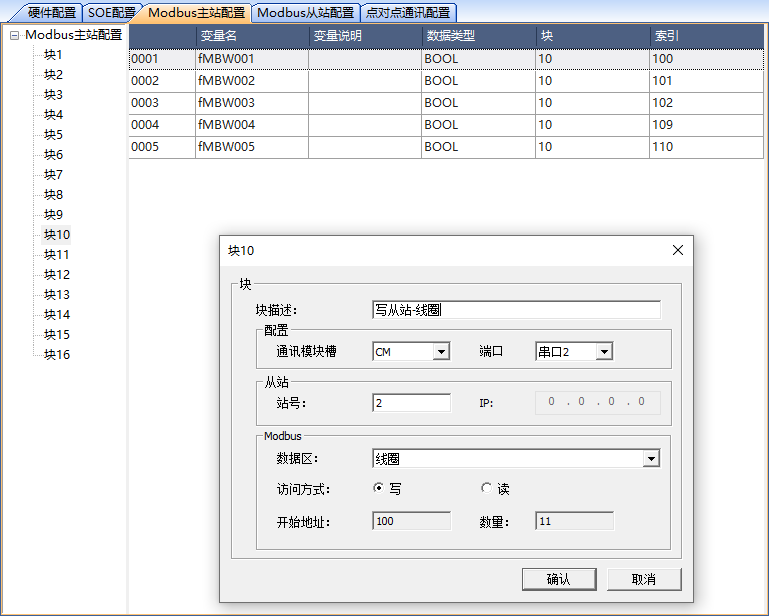Click the 取消 button
769x616 pixels.
pos(644,579)
